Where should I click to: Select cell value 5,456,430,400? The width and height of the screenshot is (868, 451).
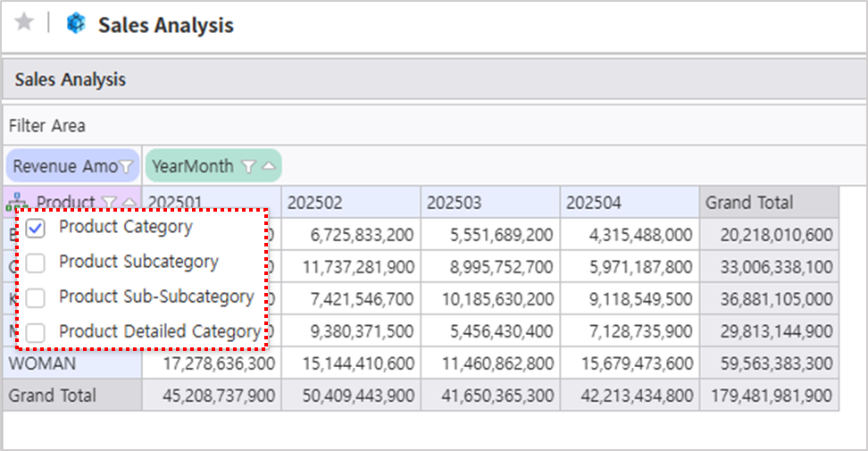[490, 331]
